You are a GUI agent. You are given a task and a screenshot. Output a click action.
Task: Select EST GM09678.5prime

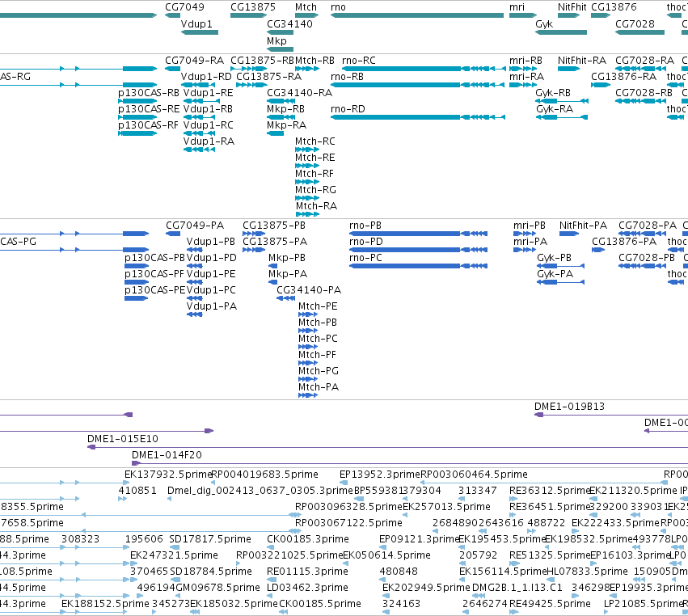[x=218, y=588]
